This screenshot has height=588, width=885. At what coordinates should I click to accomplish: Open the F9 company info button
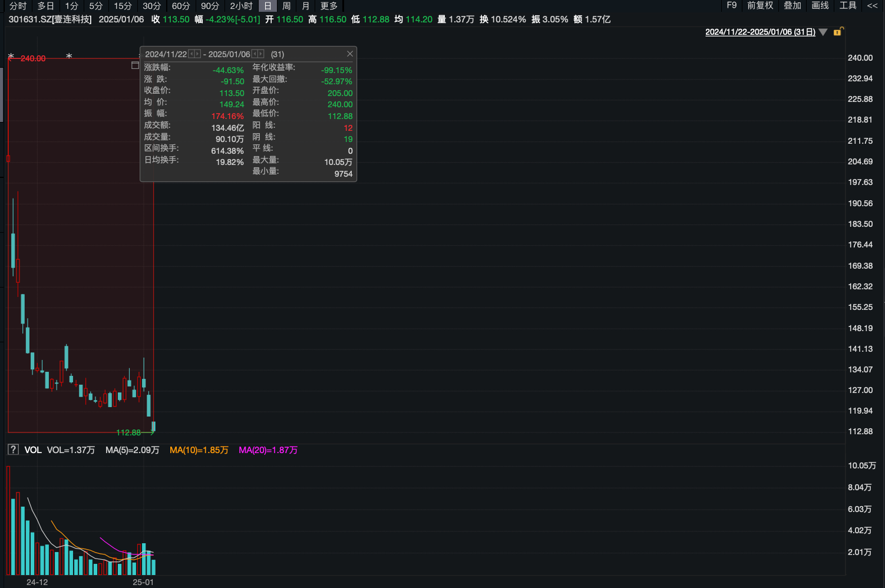732,5
